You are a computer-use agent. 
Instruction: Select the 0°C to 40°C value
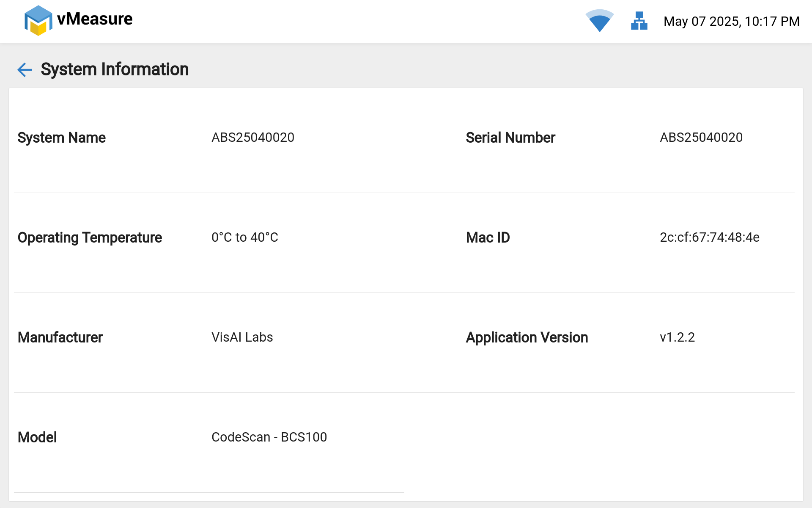click(245, 237)
